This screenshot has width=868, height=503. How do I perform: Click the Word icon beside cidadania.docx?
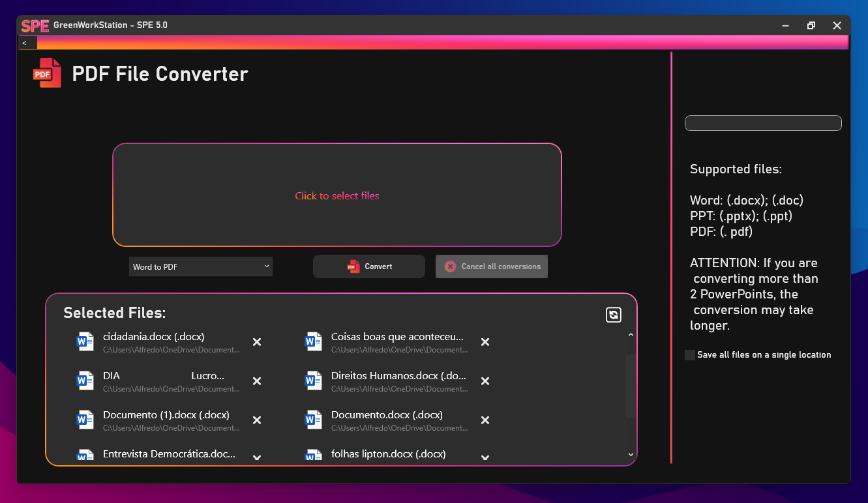(x=85, y=342)
